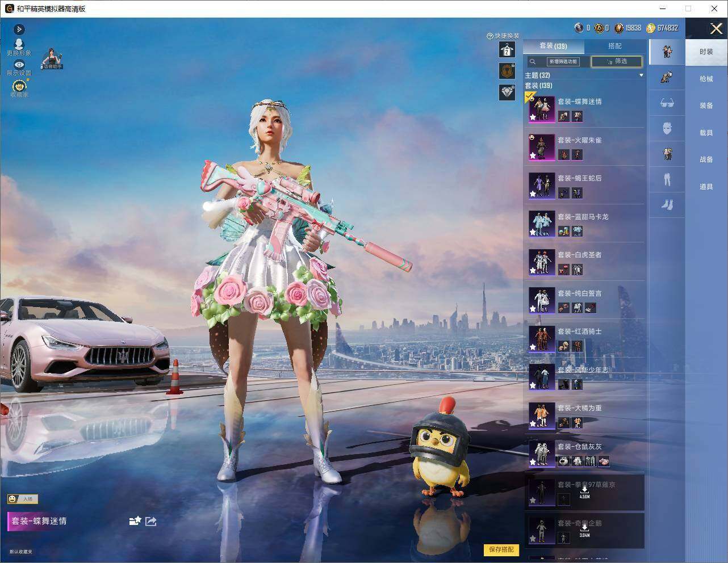Open the 装备 equipment menu
This screenshot has height=563, width=728.
coord(706,106)
